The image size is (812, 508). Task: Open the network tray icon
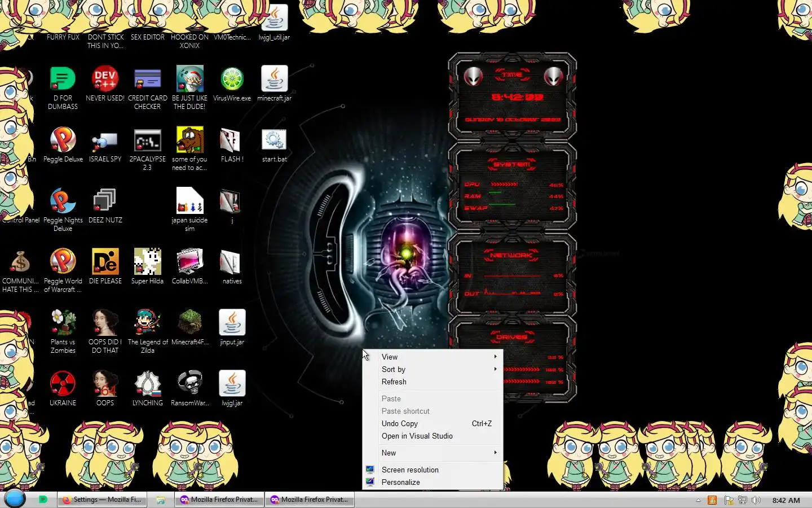743,500
